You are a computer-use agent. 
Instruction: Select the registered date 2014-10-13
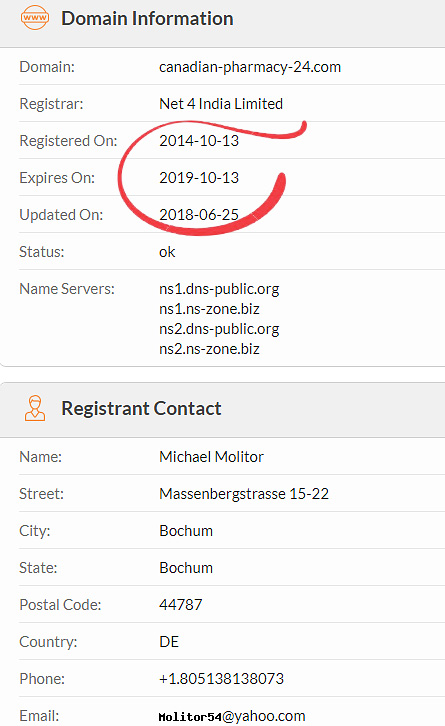tap(199, 140)
